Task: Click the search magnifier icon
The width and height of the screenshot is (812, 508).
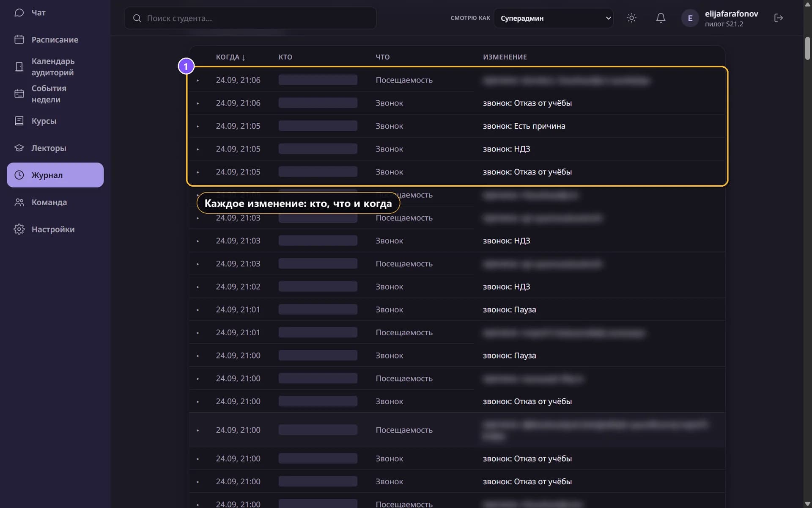Action: pyautogui.click(x=137, y=18)
